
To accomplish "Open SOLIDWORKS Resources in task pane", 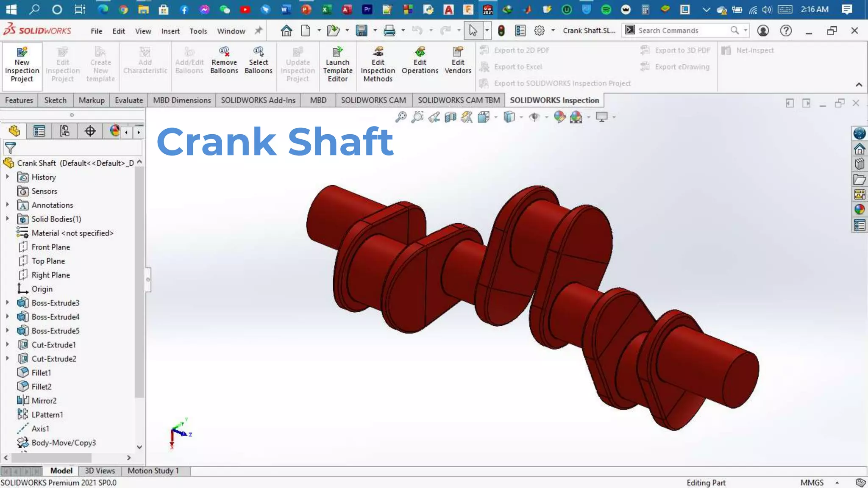I will pyautogui.click(x=859, y=149).
